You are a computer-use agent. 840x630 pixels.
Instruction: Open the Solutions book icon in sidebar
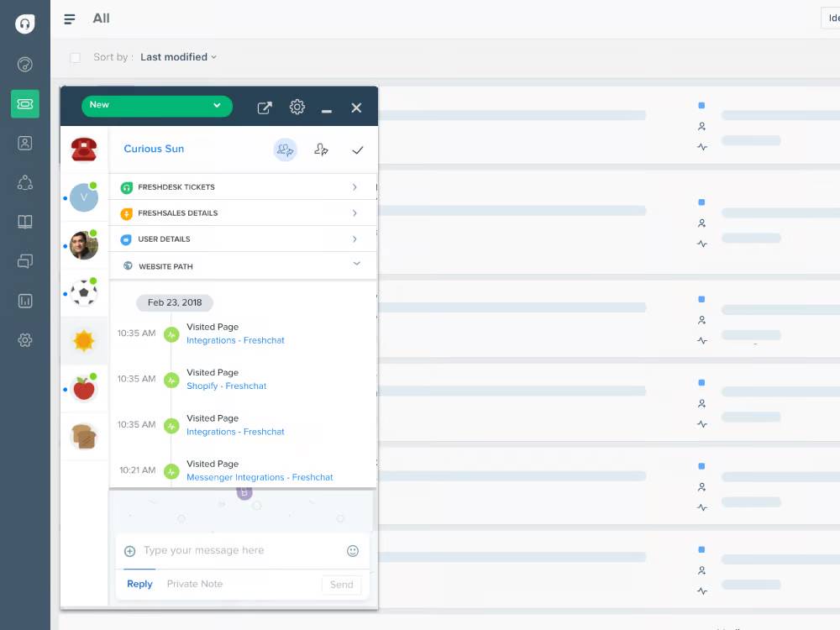click(x=24, y=222)
